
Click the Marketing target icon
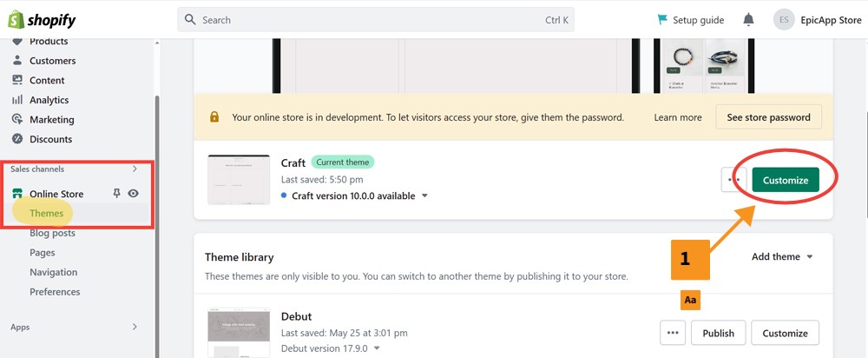pyautogui.click(x=17, y=119)
